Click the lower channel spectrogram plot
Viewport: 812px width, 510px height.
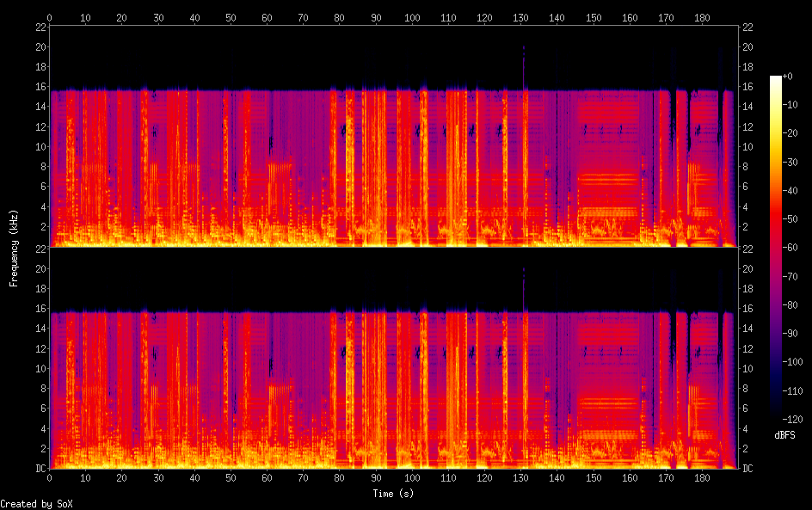point(394,358)
